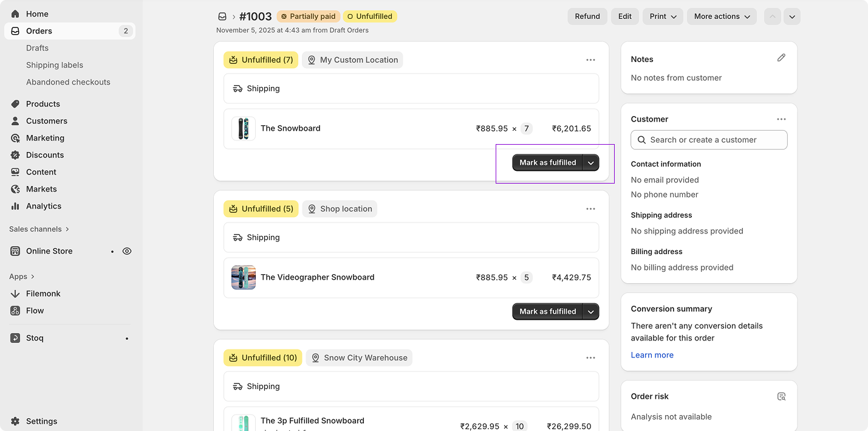
Task: Expand the Print dropdown arrow
Action: pos(674,16)
